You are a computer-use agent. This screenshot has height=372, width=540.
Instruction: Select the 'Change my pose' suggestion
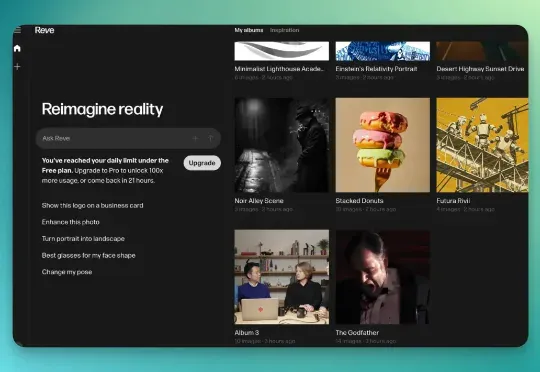[x=67, y=272]
